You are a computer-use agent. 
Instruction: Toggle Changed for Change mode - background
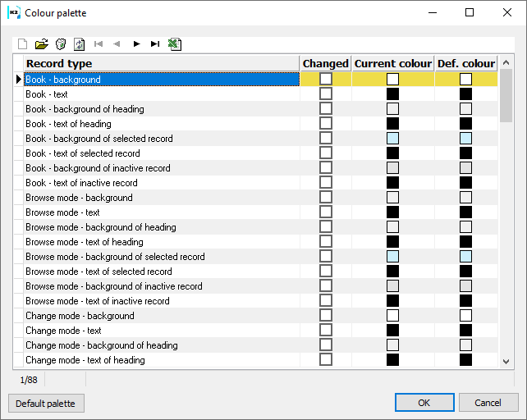coord(326,316)
